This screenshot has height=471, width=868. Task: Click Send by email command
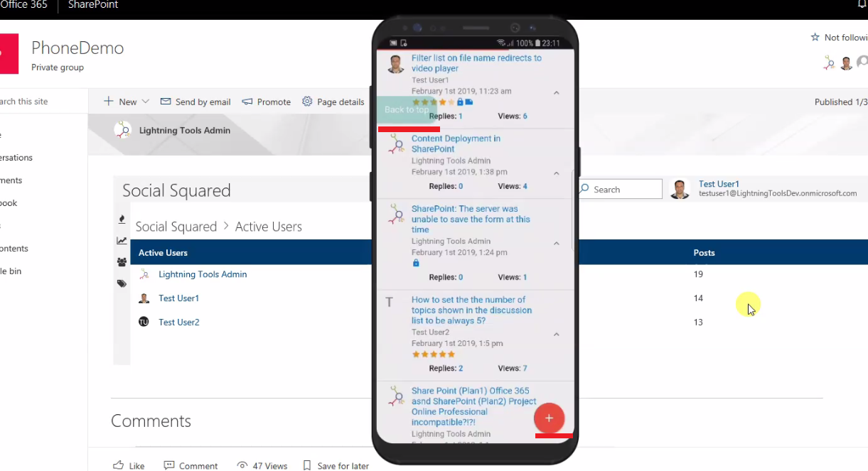[195, 102]
